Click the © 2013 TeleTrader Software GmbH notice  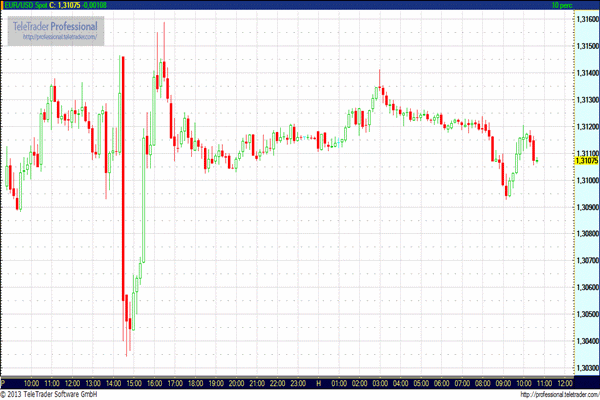tap(49, 394)
